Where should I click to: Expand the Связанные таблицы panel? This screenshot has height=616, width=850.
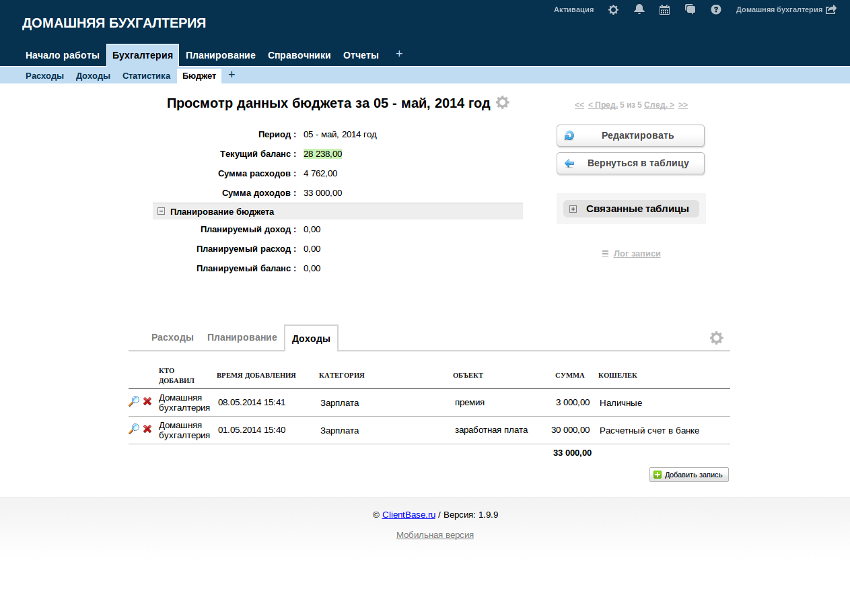573,209
